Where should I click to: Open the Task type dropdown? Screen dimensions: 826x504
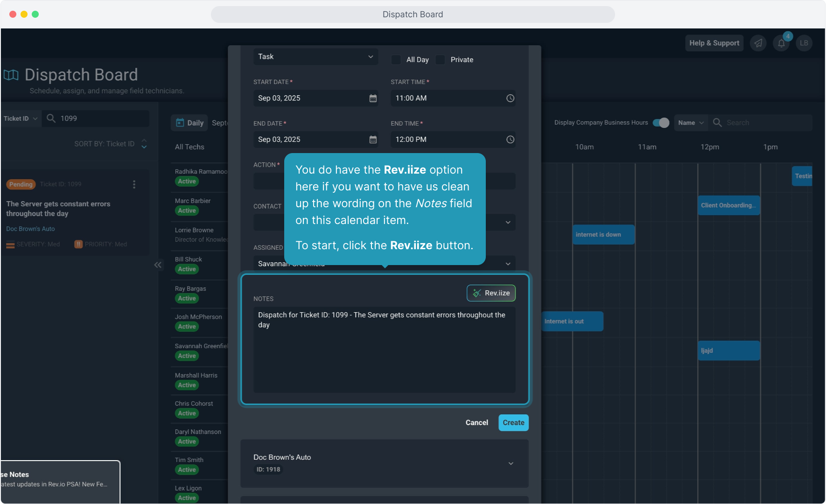(315, 57)
